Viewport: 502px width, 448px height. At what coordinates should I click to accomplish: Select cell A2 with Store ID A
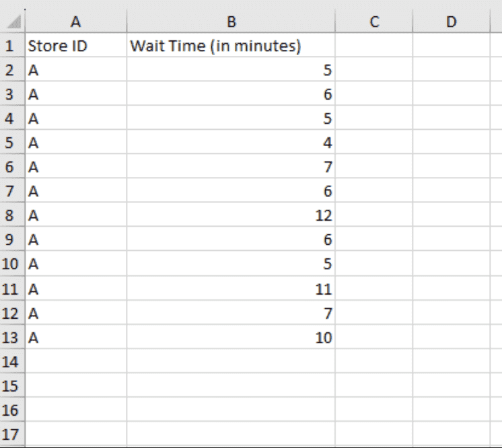pyautogui.click(x=75, y=71)
